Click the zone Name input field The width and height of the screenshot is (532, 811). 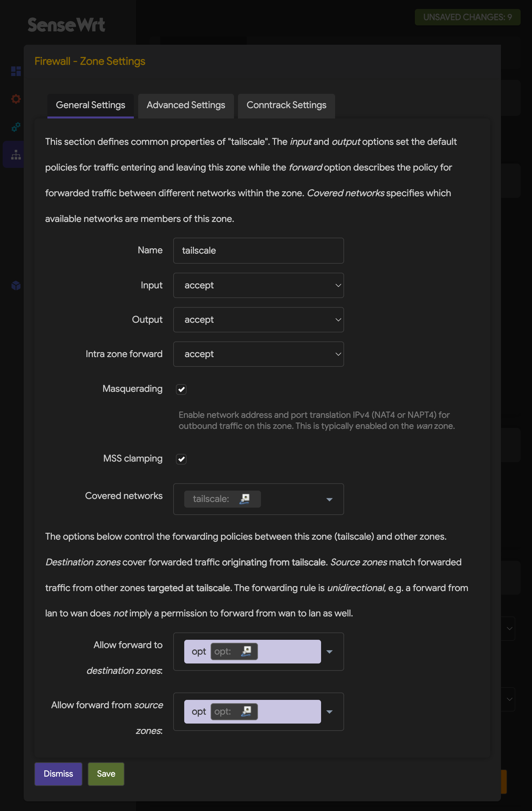click(x=258, y=250)
